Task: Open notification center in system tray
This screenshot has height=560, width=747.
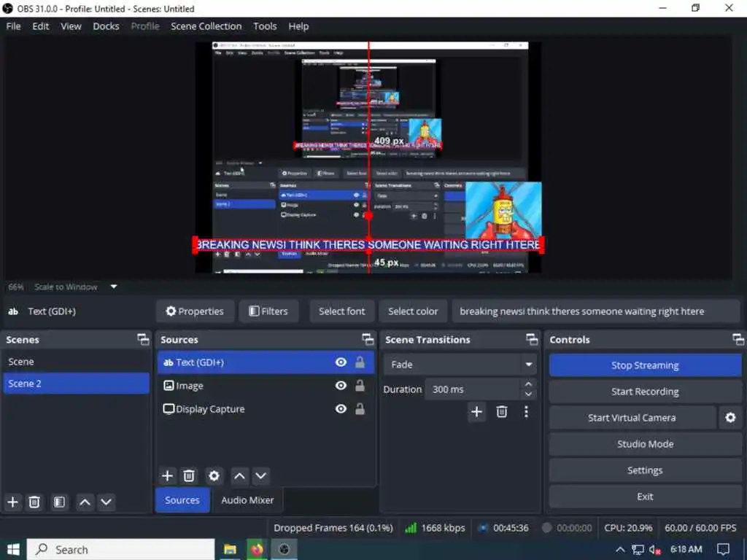Action: point(724,550)
